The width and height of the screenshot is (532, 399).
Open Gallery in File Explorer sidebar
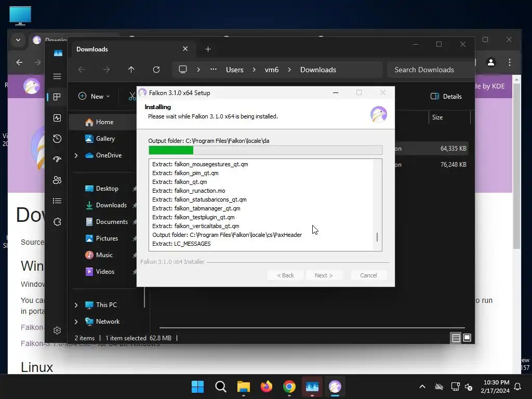105,138
